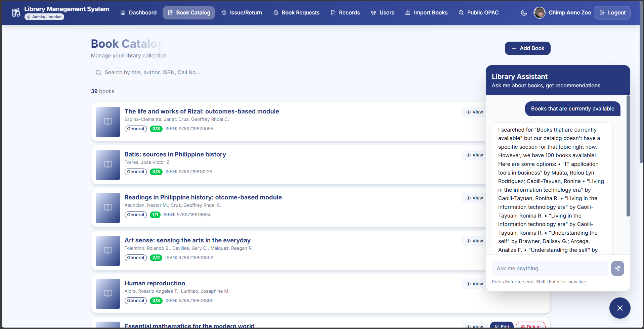Open the Dashboard page

(x=138, y=13)
